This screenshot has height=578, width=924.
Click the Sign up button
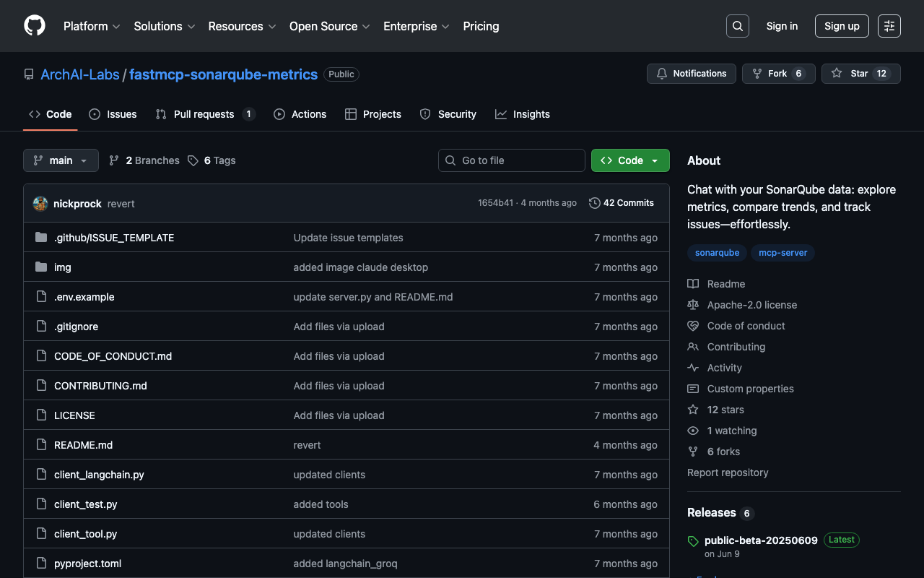[842, 26]
